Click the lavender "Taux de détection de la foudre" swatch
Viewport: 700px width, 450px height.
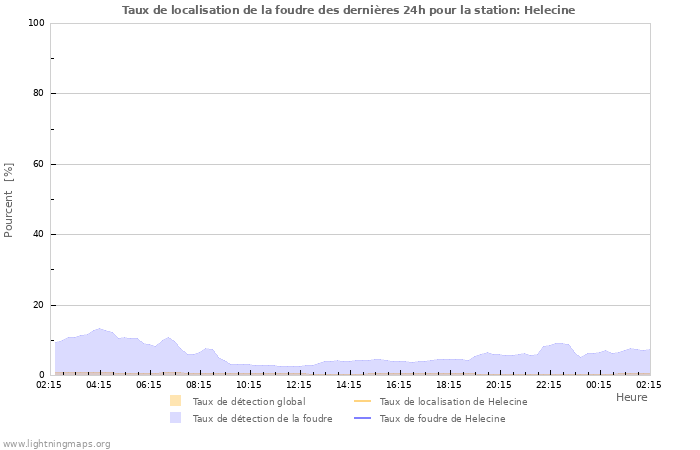click(176, 418)
